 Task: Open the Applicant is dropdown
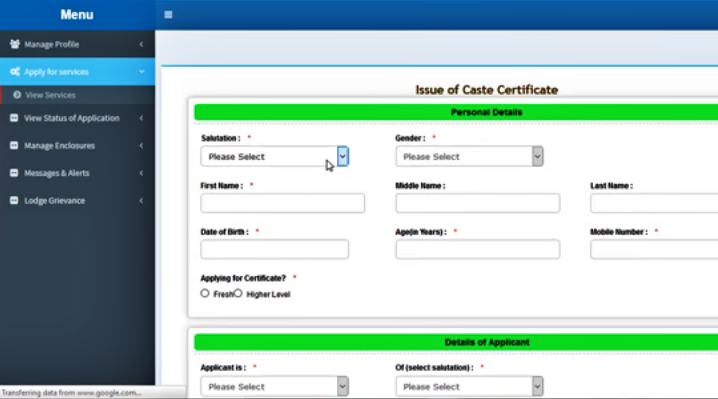click(274, 387)
